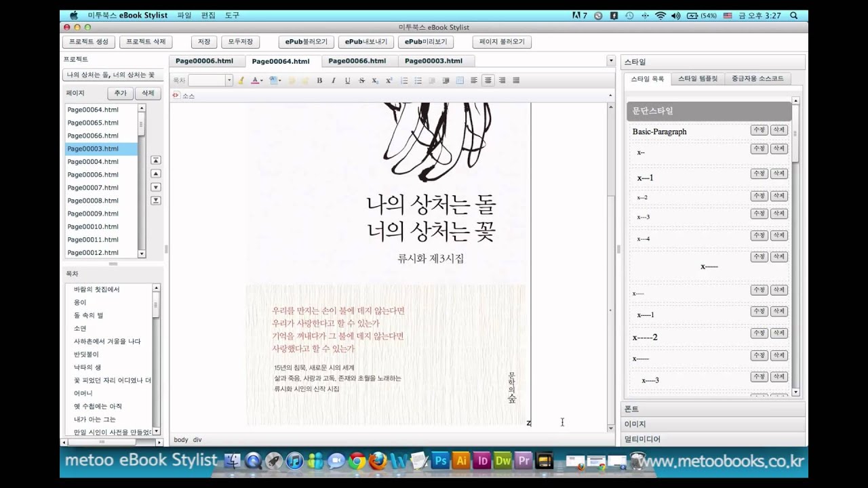
Task: Insert a table from toolbar
Action: pyautogui.click(x=460, y=81)
